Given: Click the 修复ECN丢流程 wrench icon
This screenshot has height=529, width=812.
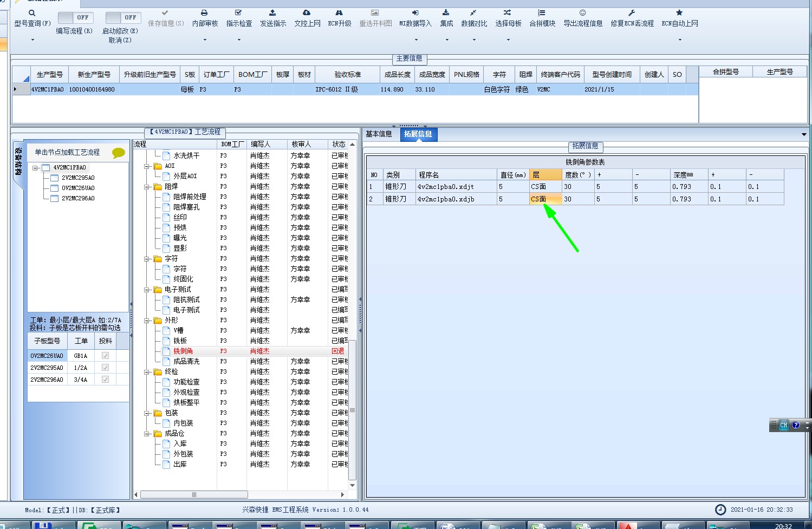Looking at the screenshot, I should [x=632, y=12].
